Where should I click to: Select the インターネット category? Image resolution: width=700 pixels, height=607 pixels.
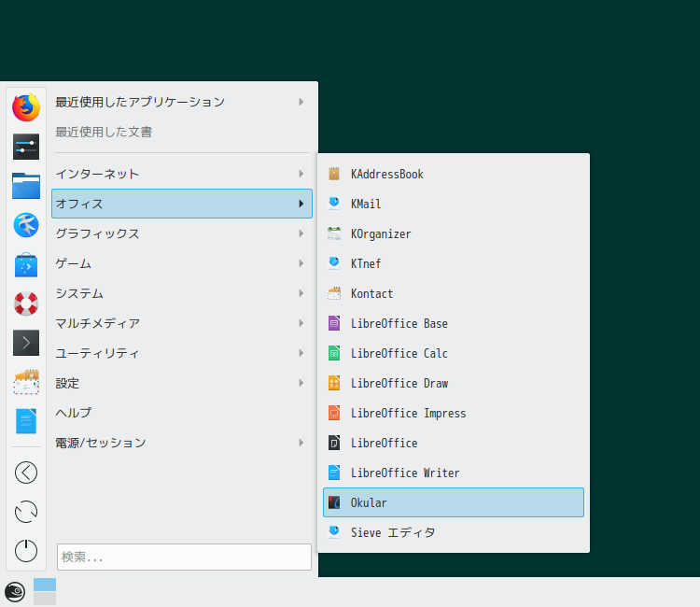(x=182, y=174)
